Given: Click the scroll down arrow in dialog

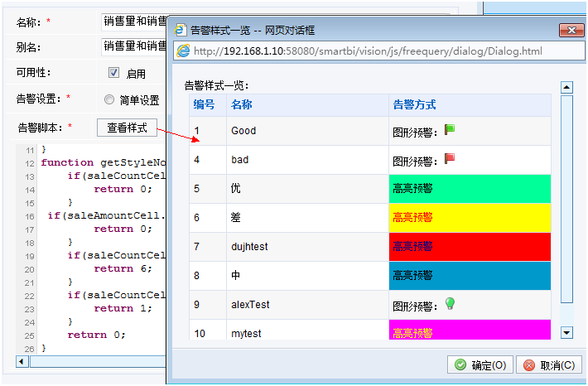Looking at the screenshot, I should click(x=566, y=332).
